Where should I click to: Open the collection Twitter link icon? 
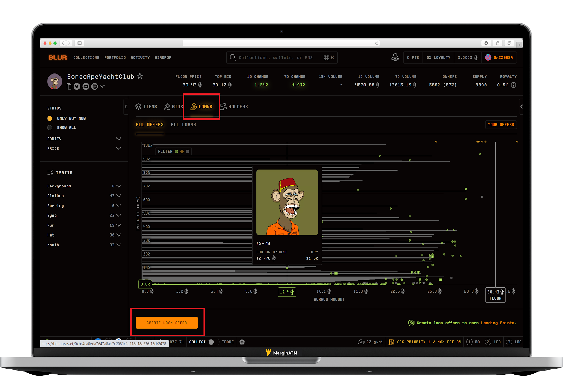pyautogui.click(x=77, y=86)
